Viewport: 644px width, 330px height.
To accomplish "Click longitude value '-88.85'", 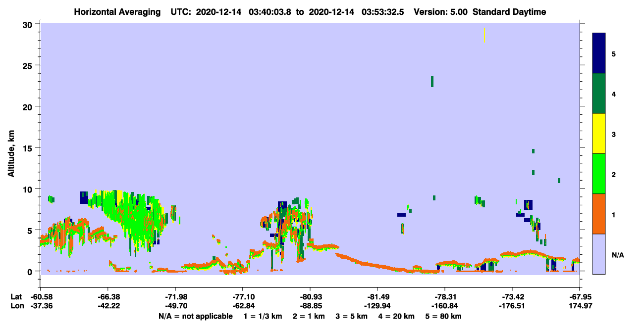I will pos(310,306).
